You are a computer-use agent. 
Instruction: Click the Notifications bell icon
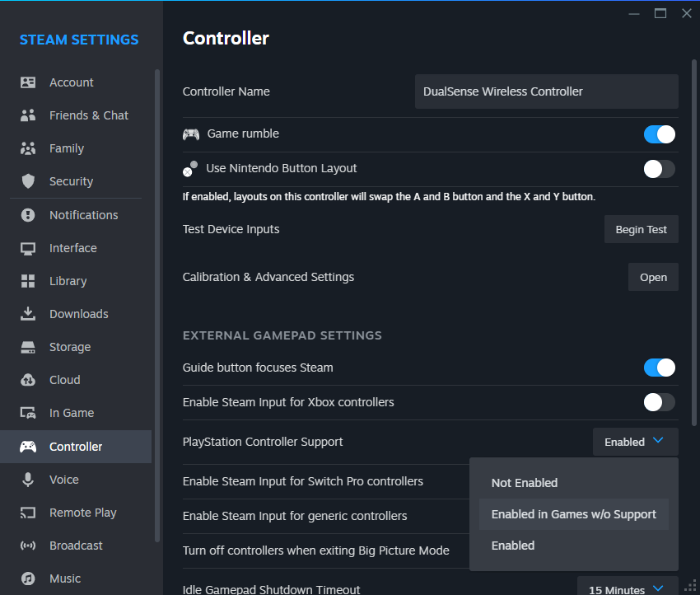[x=28, y=215]
